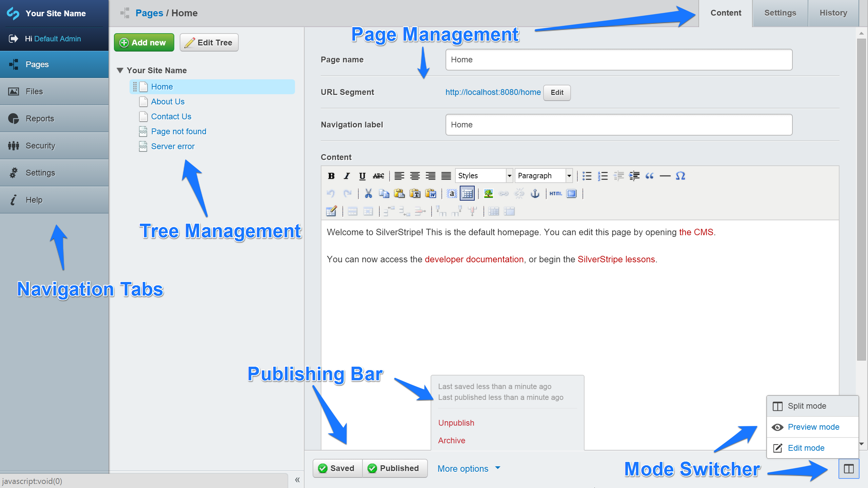
Task: Insert an image using the tree icon
Action: pos(488,193)
